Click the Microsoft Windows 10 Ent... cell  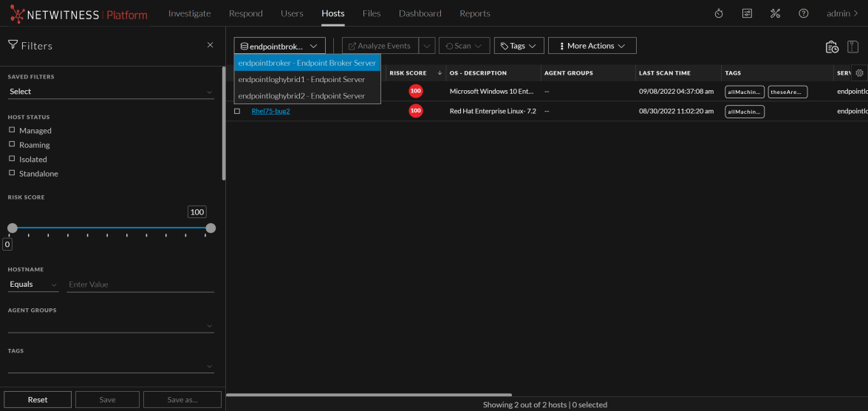coord(491,92)
